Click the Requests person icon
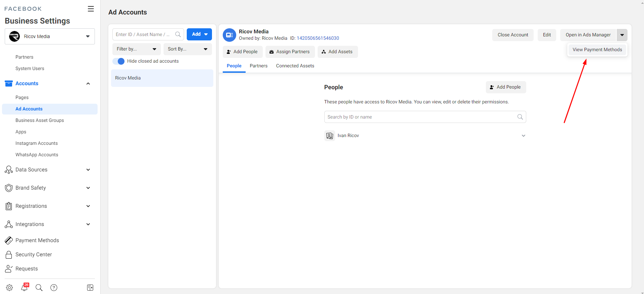Image resolution: width=644 pixels, height=294 pixels. [x=9, y=269]
